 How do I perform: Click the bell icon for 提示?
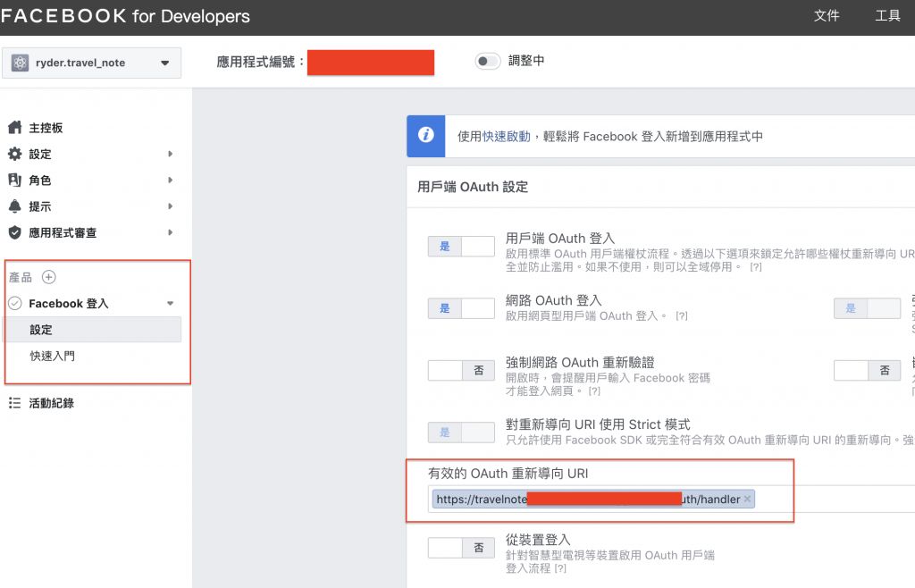coord(14,206)
